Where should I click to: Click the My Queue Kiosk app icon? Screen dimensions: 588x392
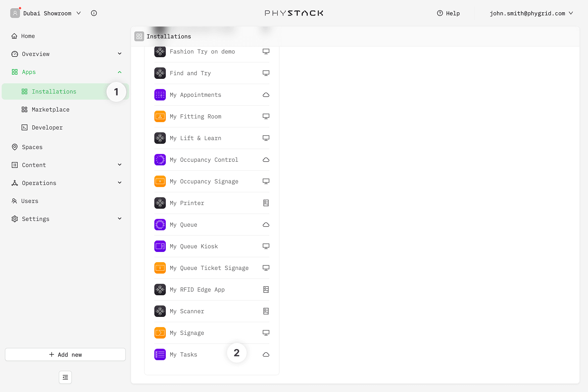tap(160, 246)
